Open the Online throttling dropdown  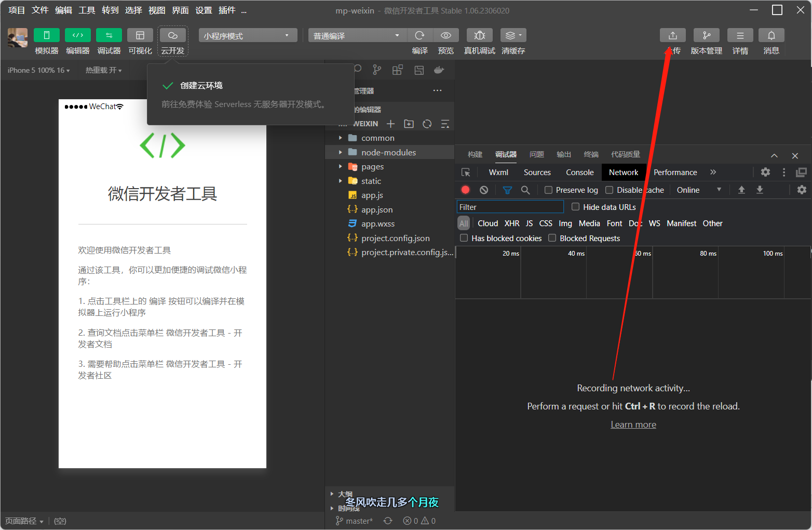click(x=699, y=190)
